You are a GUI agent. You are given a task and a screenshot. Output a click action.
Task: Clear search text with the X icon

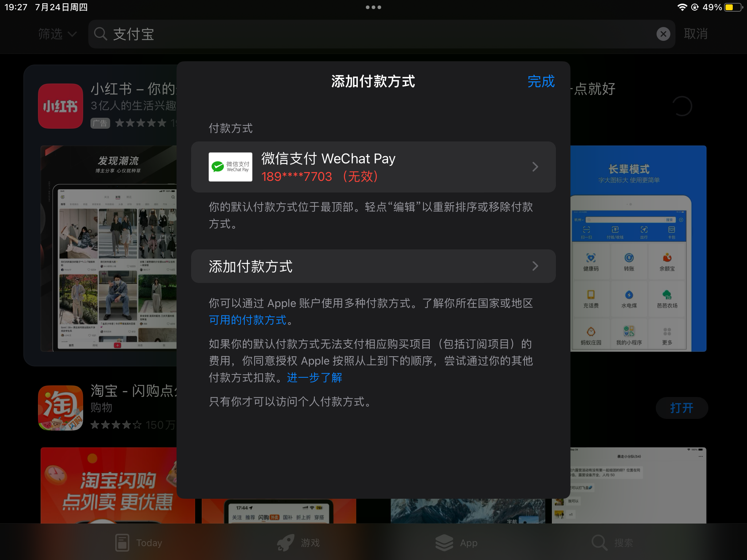pyautogui.click(x=663, y=34)
